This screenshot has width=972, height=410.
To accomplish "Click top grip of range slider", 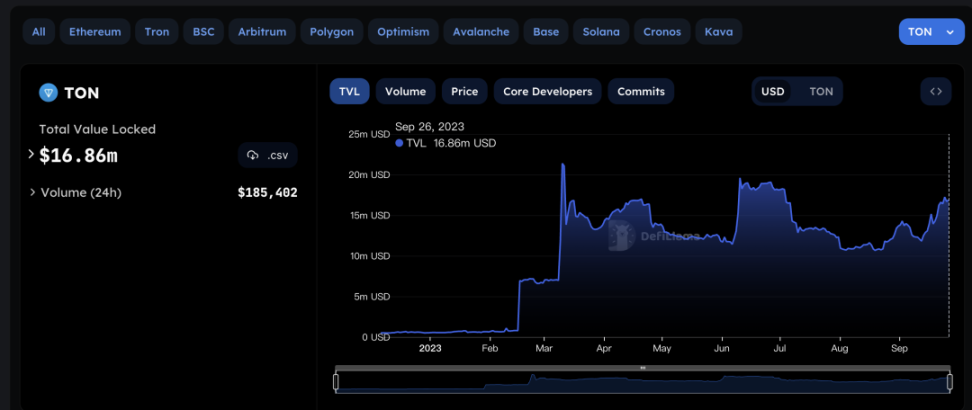I will point(643,368).
